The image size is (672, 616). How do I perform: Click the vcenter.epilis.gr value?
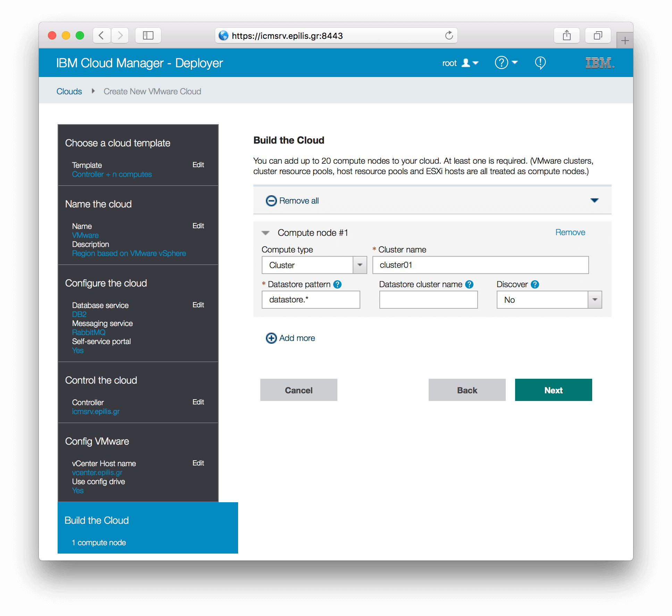(x=97, y=472)
